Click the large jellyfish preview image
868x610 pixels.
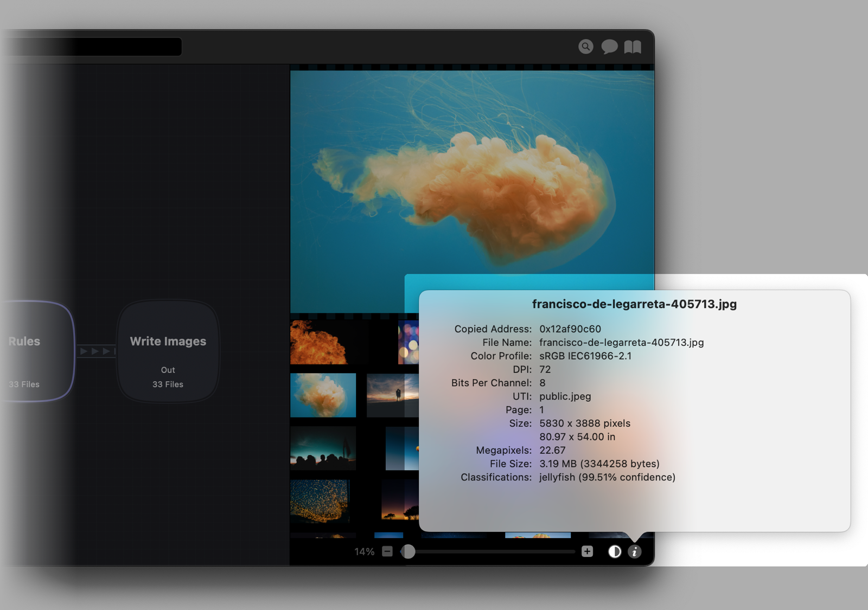coord(472,174)
